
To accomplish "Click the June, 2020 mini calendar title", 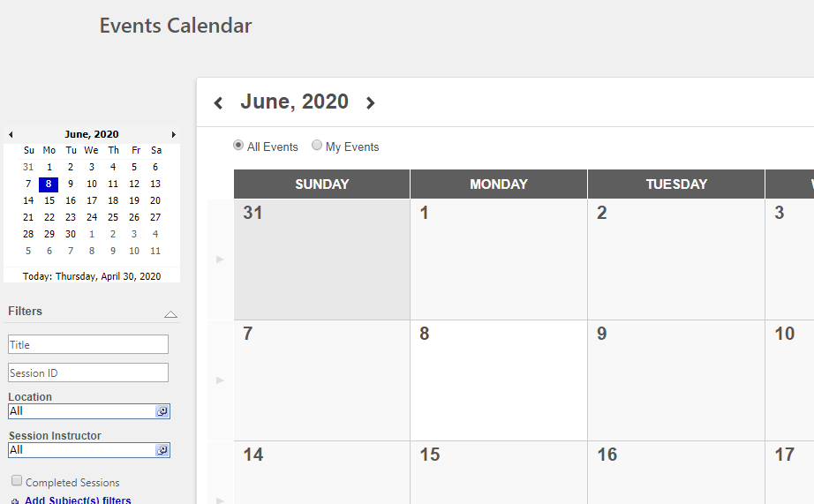I will pos(91,134).
